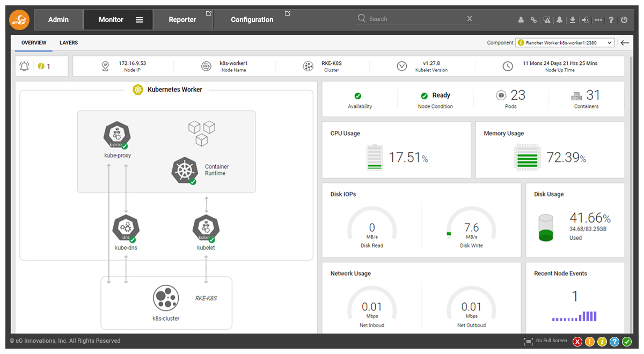Click the download icon in header
This screenshot has width=644, height=354.
(573, 20)
